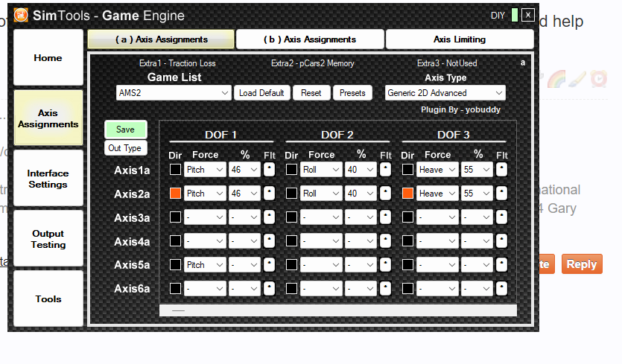Toggle Axis2a DOF 3 orange Dir box
Screen dimensions: 622x364
(x=407, y=193)
